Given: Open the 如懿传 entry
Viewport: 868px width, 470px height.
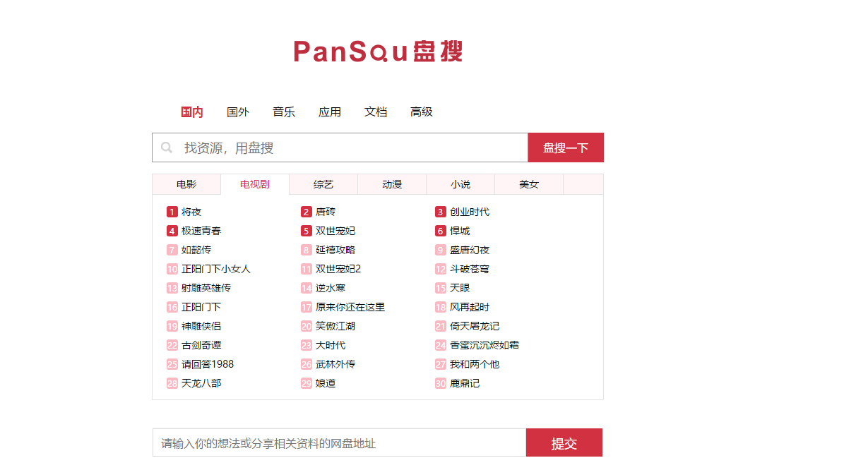Looking at the screenshot, I should 196,250.
